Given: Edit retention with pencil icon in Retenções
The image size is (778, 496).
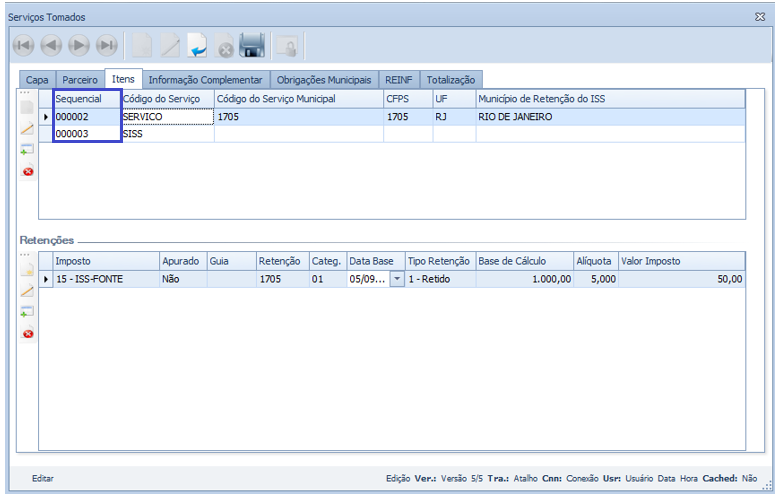Looking at the screenshot, I should tap(27, 291).
